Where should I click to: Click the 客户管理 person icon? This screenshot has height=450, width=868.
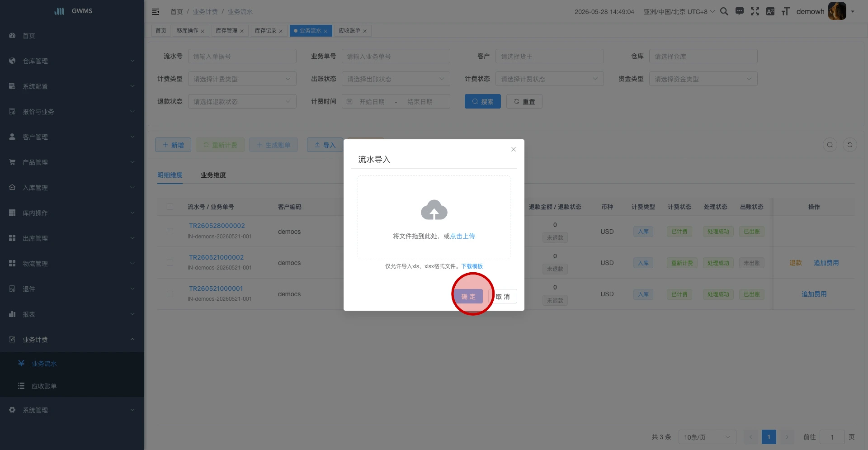tap(12, 137)
